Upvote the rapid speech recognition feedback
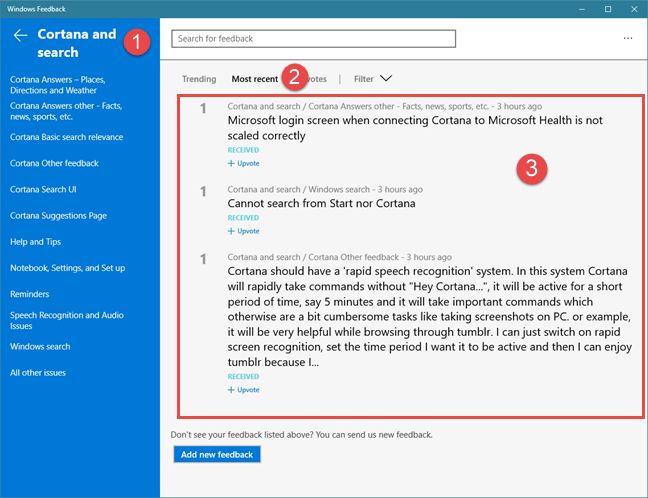 coord(243,390)
